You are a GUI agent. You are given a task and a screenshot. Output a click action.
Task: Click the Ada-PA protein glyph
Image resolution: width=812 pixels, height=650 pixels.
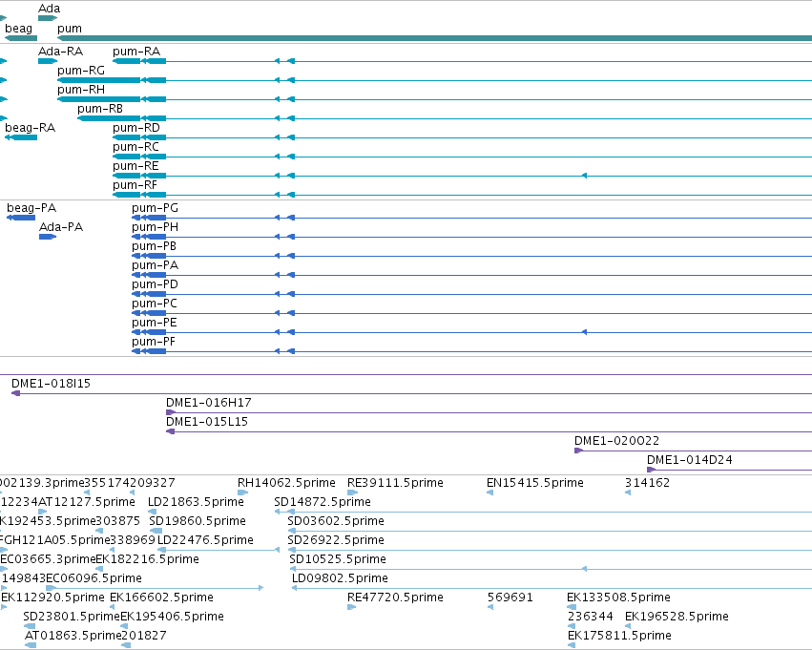48,237
